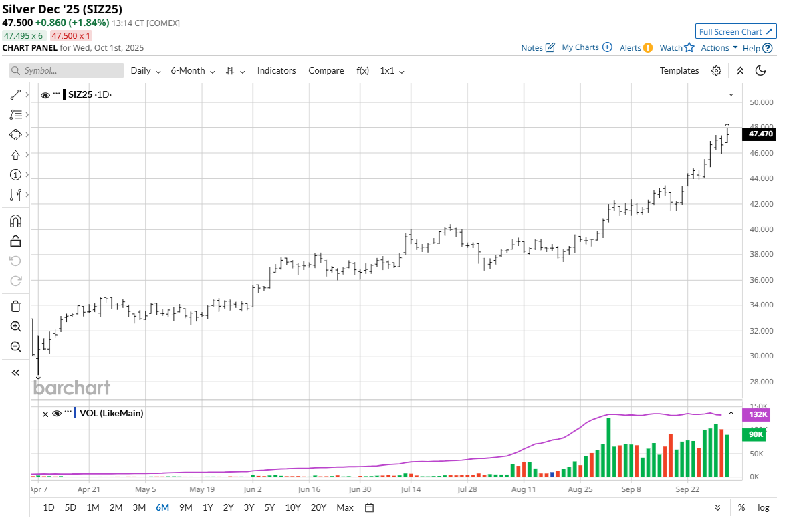Choose the shapes drawing tool
Screen dimensions: 801x532
tap(15, 134)
